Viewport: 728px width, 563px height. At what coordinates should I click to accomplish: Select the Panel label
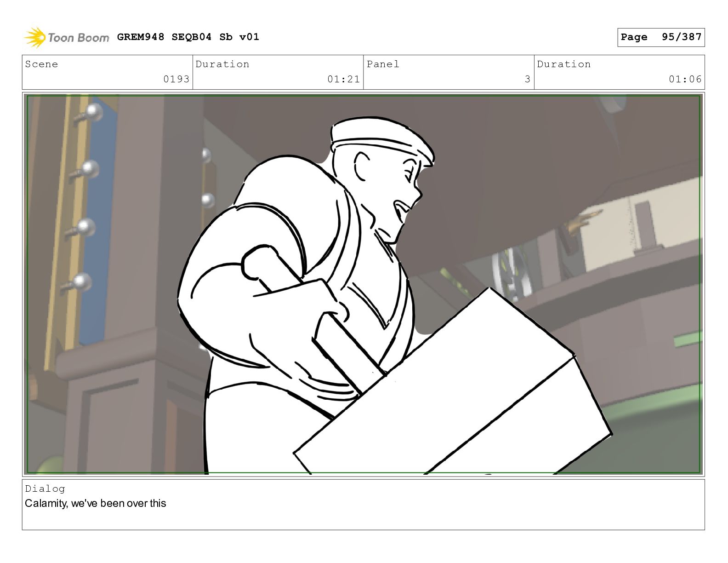pos(383,64)
